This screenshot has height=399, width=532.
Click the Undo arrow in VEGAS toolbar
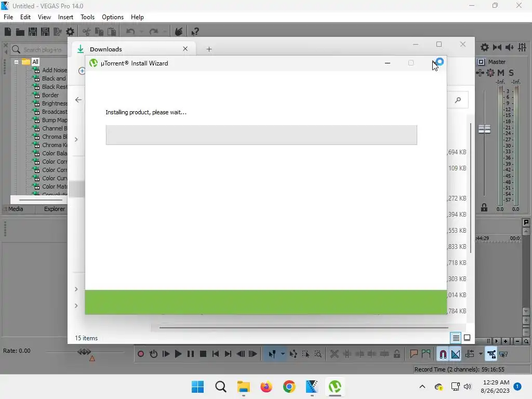130,32
